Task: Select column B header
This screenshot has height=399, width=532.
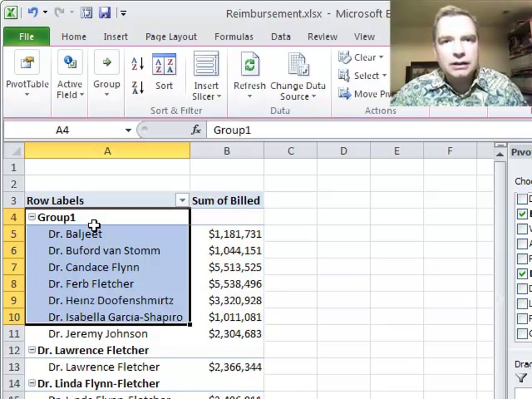Action: 227,151
